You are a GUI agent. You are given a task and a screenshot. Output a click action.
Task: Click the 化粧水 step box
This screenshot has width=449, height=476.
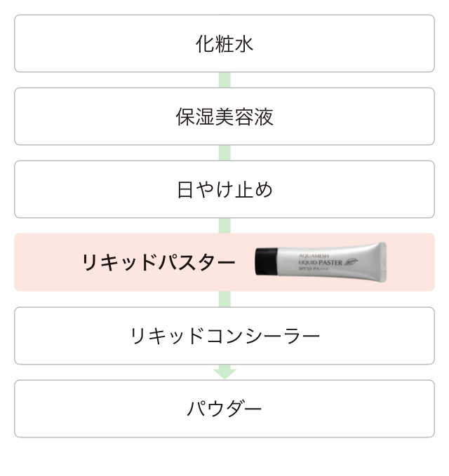(x=224, y=43)
